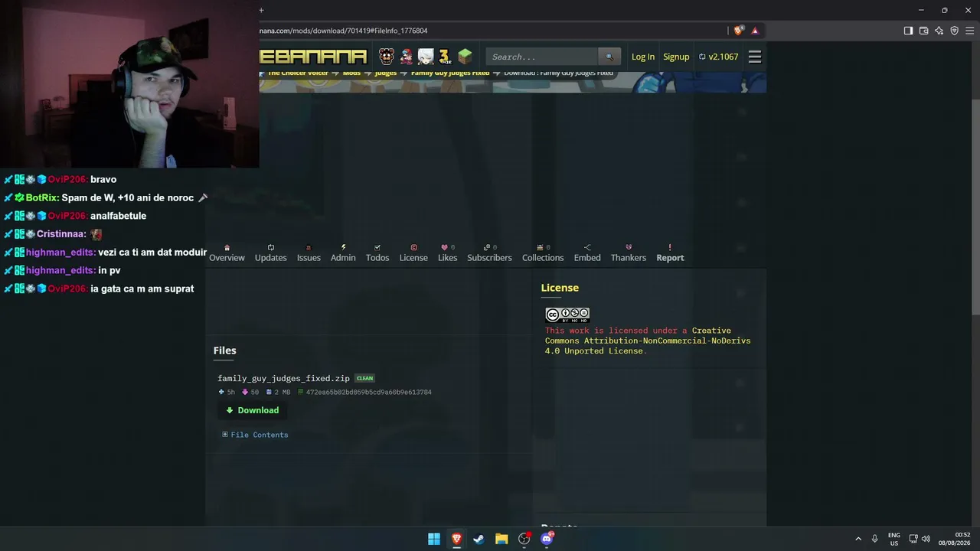Open the License tab
980x551 pixels.
click(x=413, y=253)
